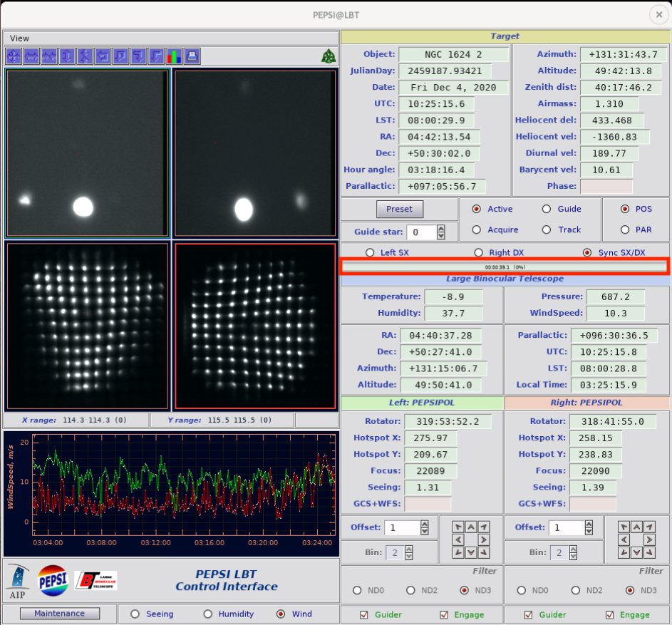Decrease the left Offset spinner value
This screenshot has width=672, height=625.
tap(424, 532)
